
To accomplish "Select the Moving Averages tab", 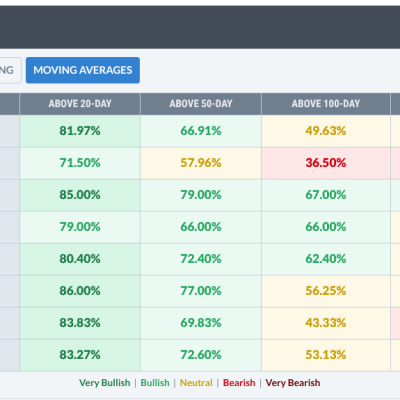I will tap(83, 70).
